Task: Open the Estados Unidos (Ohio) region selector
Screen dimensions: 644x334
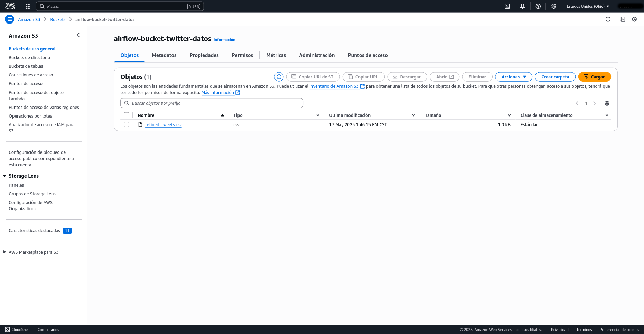Action: 588,6
